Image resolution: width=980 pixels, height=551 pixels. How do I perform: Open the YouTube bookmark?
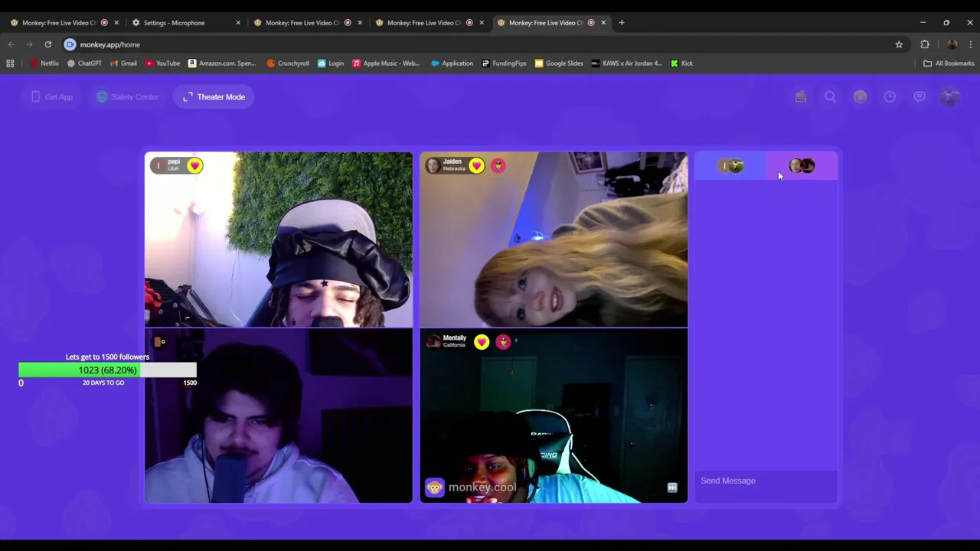pyautogui.click(x=163, y=64)
